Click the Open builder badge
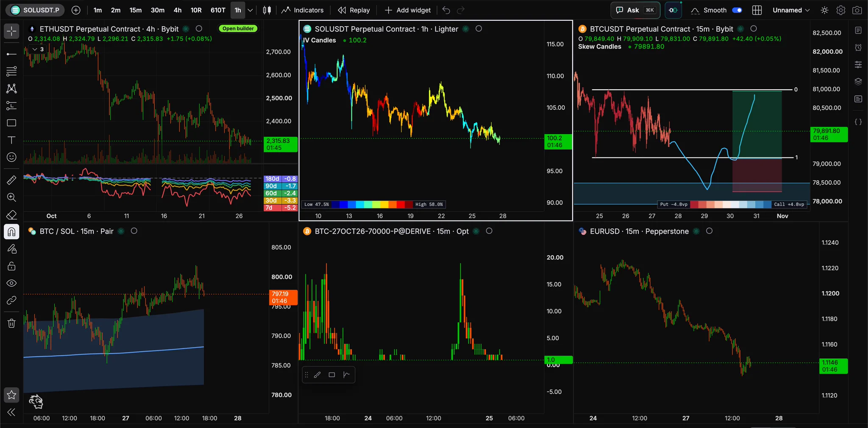Image resolution: width=868 pixels, height=428 pixels. click(x=238, y=28)
